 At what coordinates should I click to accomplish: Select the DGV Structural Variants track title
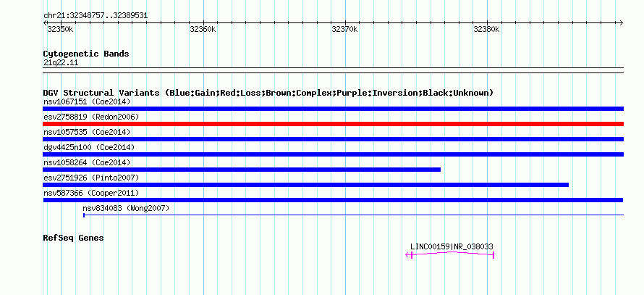point(268,93)
